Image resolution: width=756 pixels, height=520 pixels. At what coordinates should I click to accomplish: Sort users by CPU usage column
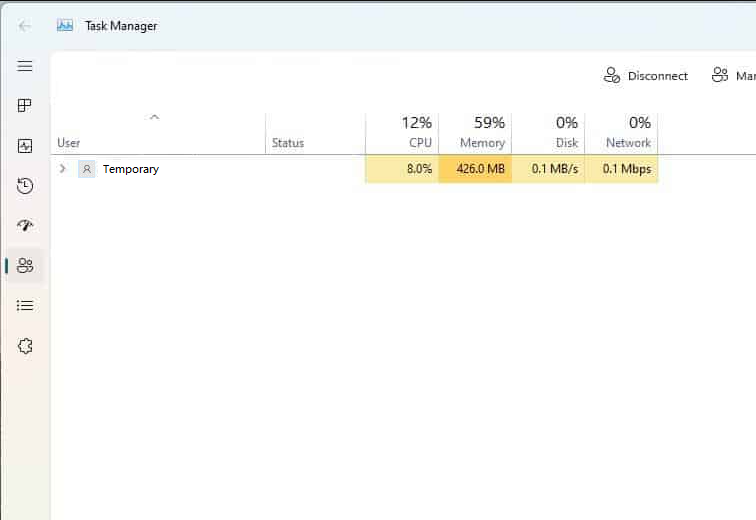click(x=402, y=132)
